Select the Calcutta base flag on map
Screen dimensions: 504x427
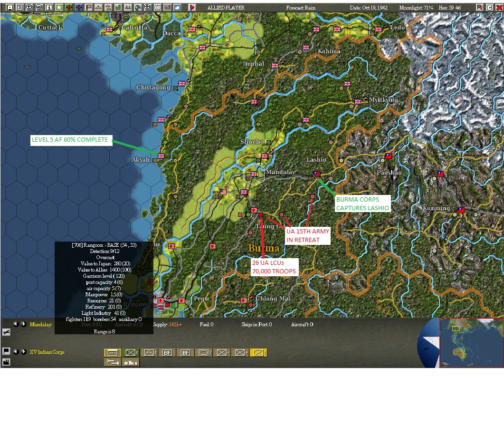tap(109, 29)
